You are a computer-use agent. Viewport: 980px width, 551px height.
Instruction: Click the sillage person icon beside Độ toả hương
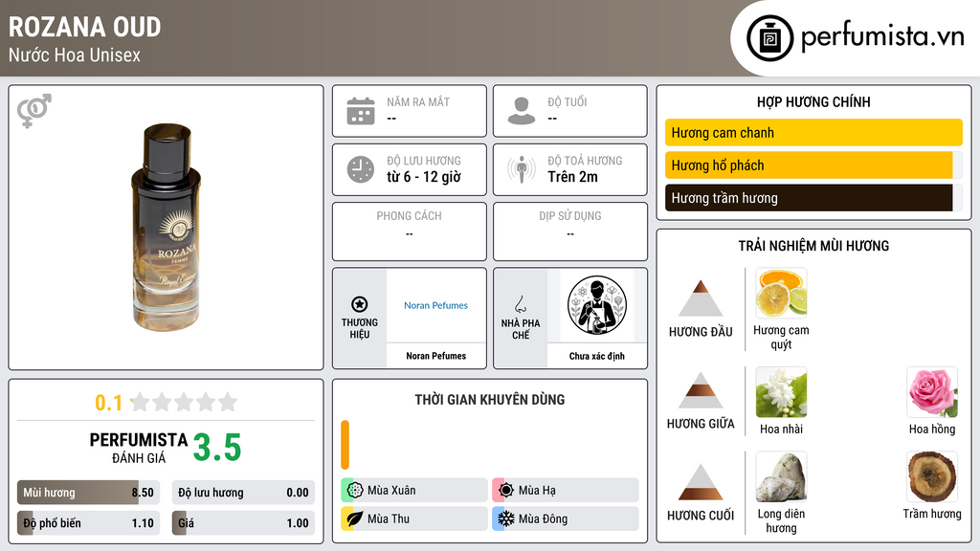[x=522, y=169]
